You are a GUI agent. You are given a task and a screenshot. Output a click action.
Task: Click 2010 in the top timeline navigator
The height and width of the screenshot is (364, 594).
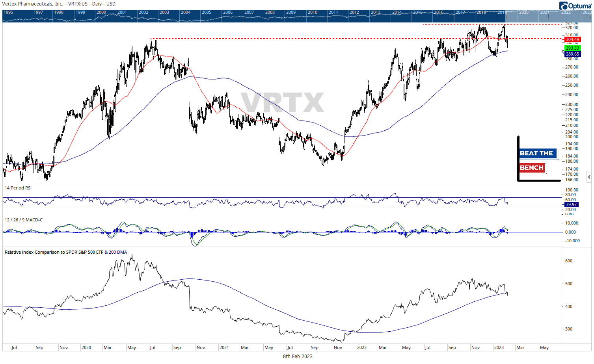point(313,12)
